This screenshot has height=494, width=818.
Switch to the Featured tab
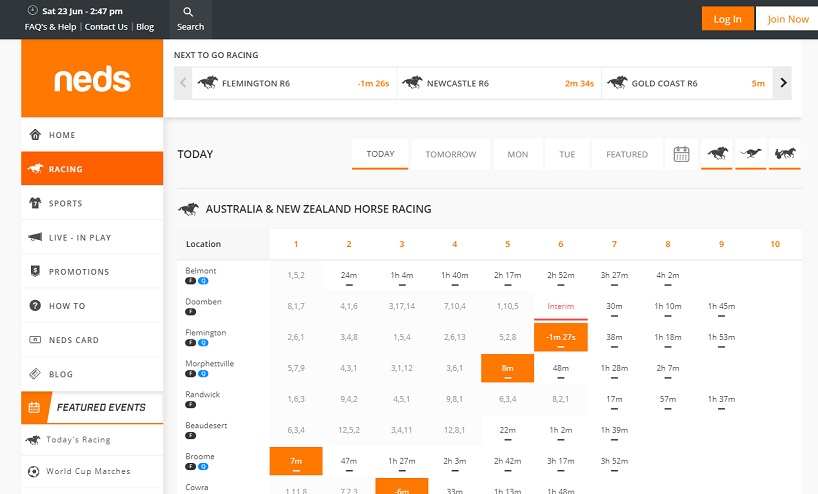(x=627, y=155)
